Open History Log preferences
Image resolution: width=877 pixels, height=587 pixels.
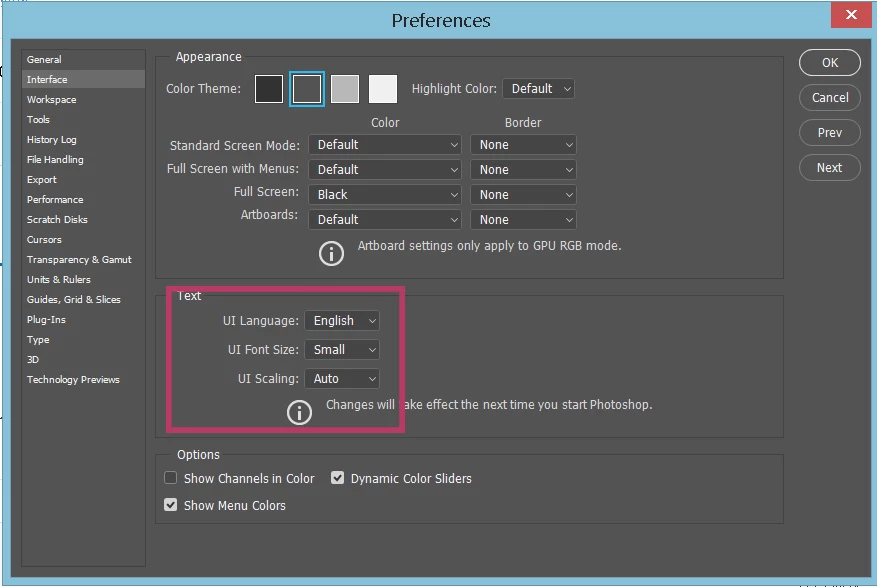[83, 140]
